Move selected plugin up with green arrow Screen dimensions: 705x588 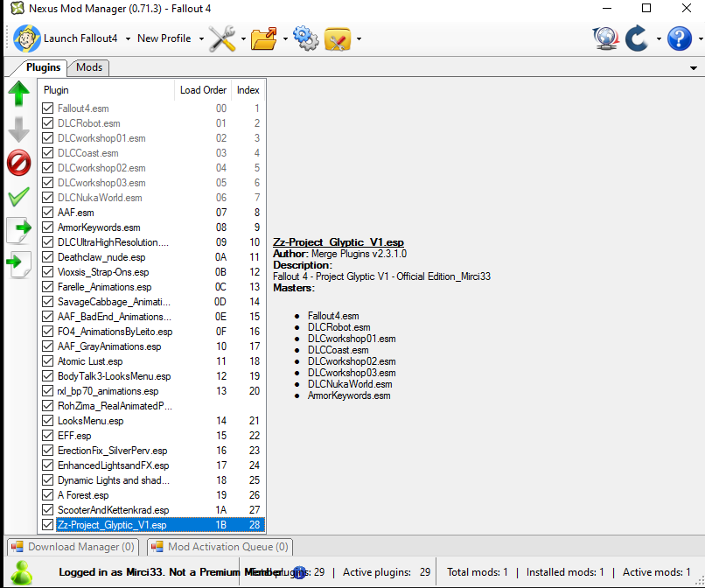coord(18,94)
